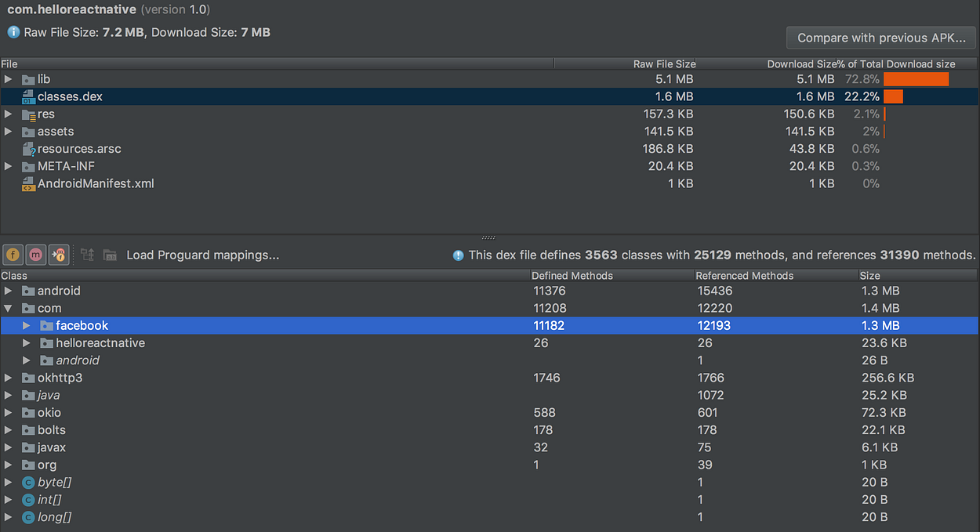Click the res folder icon
The height and width of the screenshot is (532, 980).
tap(29, 114)
